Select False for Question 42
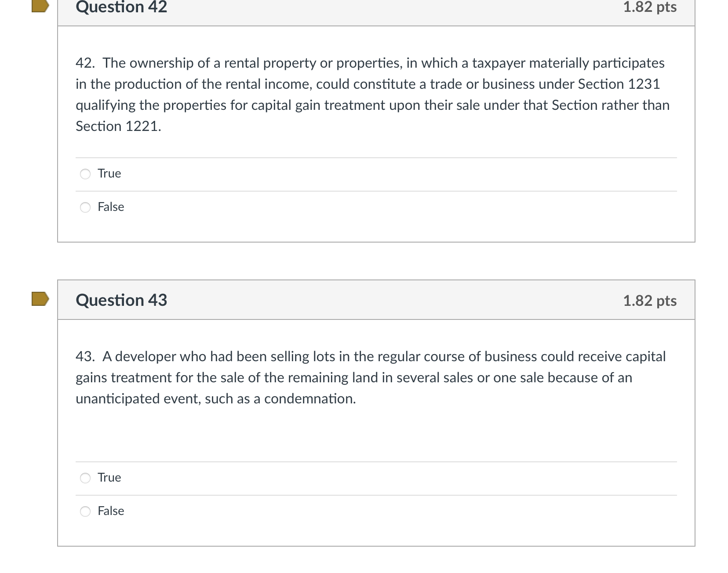Screen dimensions: 728x573 click(85, 207)
